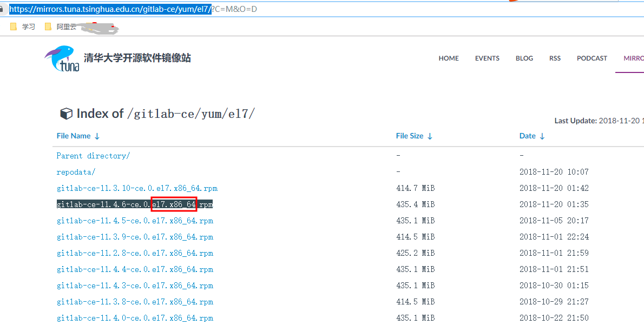Viewport: 644px width, 325px height.
Task: Download gitlab-ce-11.3.8-ce.0.el7.x86_64.rpm
Action: click(x=135, y=302)
